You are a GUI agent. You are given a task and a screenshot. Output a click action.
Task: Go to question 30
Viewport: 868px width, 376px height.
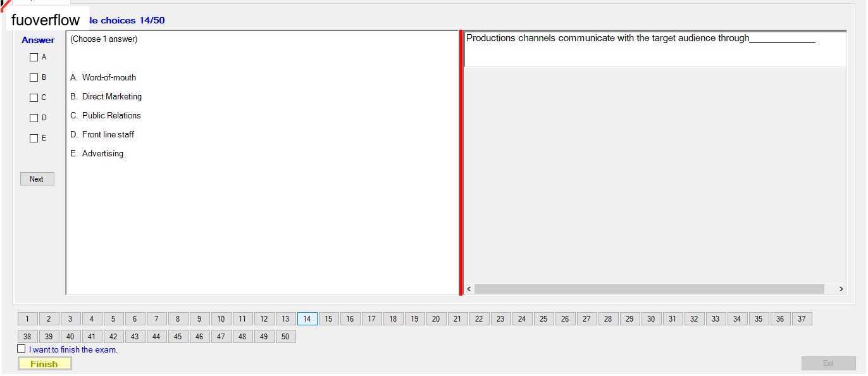coord(651,319)
